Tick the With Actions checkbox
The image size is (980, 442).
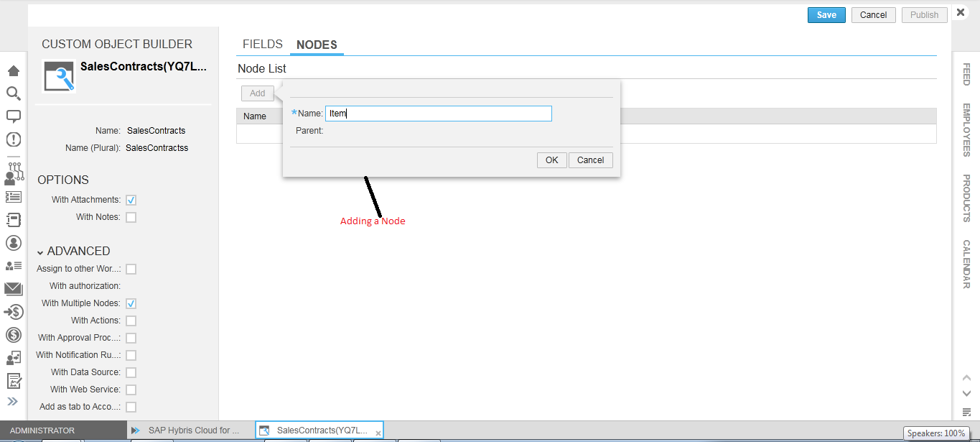(x=131, y=321)
